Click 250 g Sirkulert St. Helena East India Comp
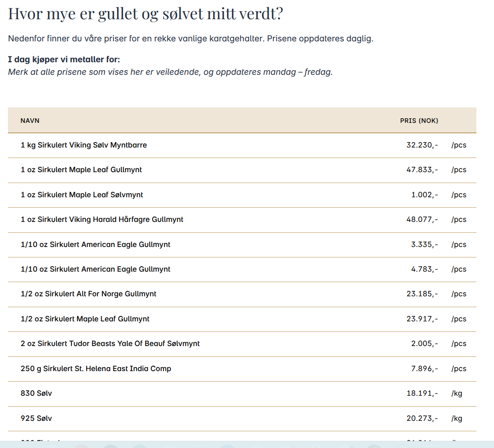This screenshot has height=448, width=494. tap(96, 369)
